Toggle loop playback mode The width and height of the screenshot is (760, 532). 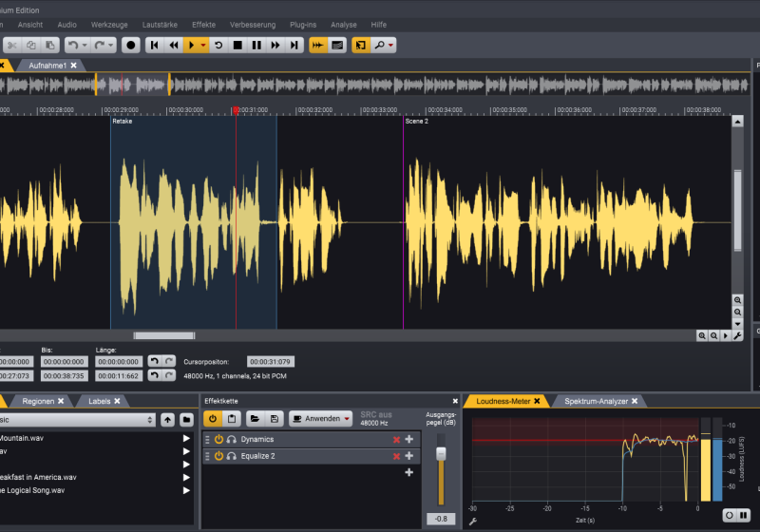click(218, 45)
